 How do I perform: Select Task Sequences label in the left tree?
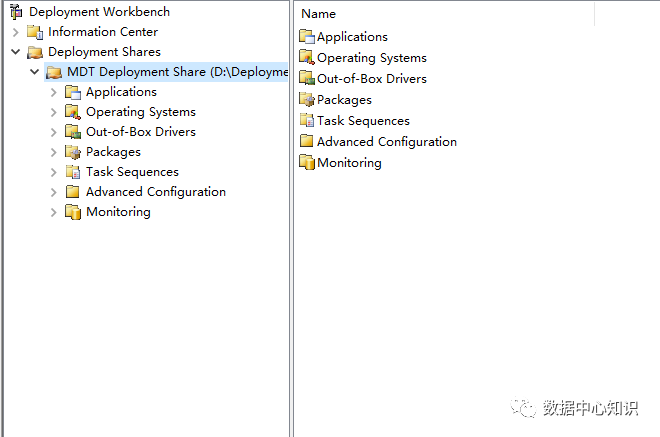[x=132, y=172]
